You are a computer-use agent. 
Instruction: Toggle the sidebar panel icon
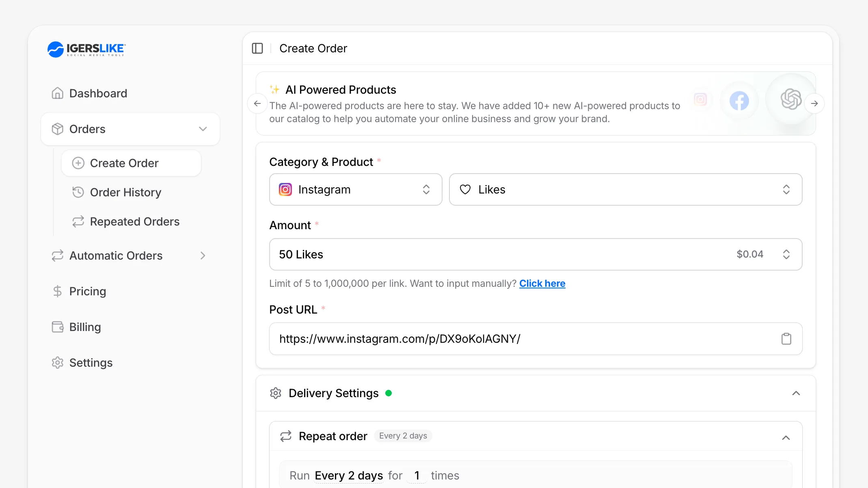[x=257, y=48]
